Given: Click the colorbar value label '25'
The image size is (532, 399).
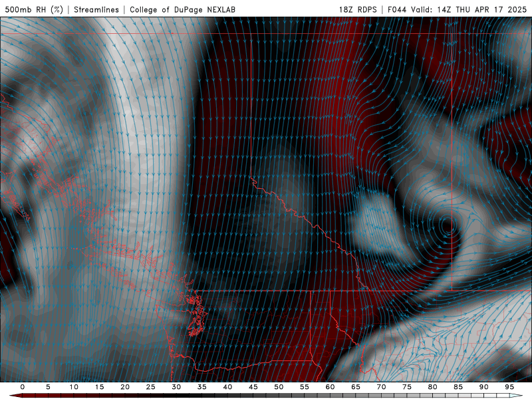Looking at the screenshot, I should (x=151, y=387).
